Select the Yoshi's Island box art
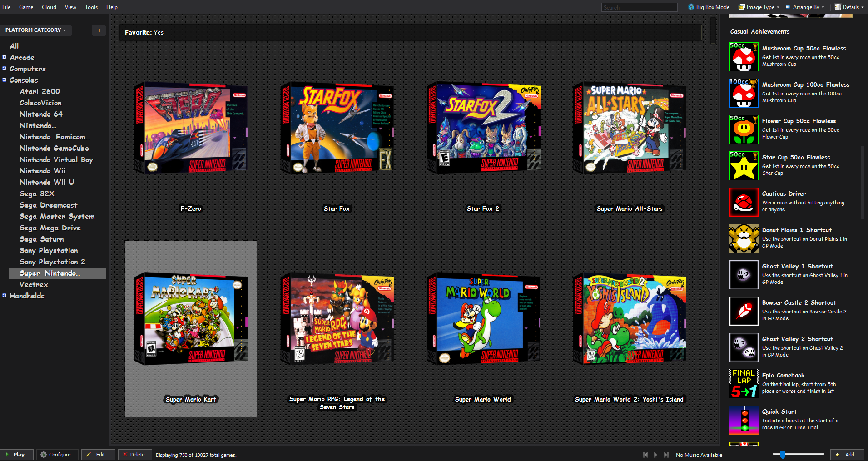Image resolution: width=868 pixels, height=461 pixels. click(630, 319)
